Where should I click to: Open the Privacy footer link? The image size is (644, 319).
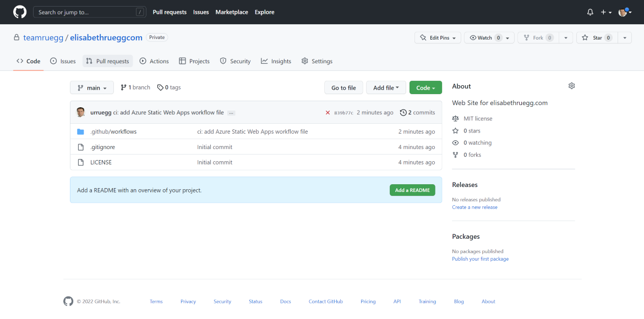tap(188, 301)
